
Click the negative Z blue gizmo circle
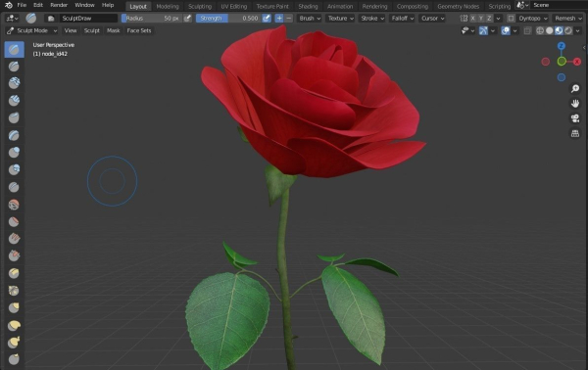pos(562,77)
